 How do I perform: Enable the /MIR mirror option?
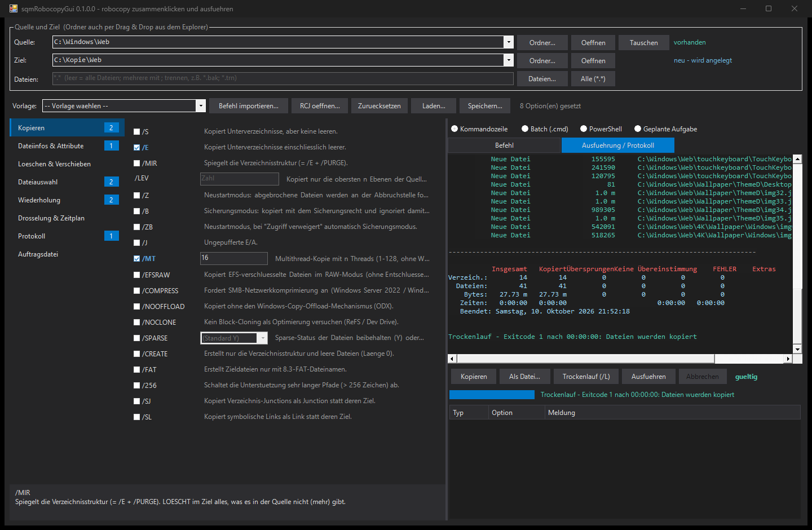[136, 163]
